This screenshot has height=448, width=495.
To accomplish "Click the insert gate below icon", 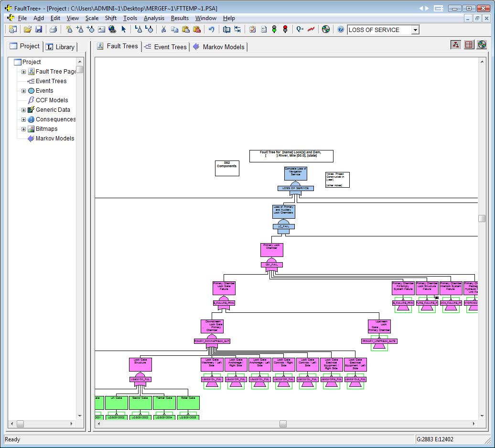I will coord(138,29).
